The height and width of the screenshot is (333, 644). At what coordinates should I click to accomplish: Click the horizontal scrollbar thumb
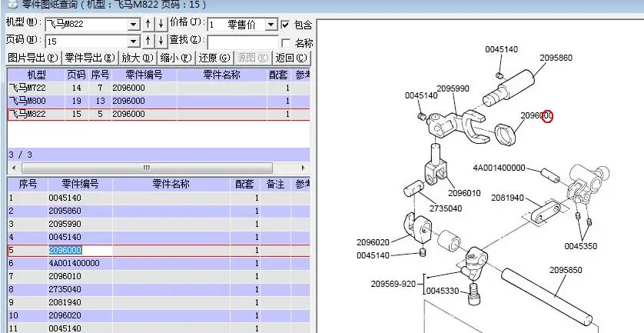[x=147, y=168]
